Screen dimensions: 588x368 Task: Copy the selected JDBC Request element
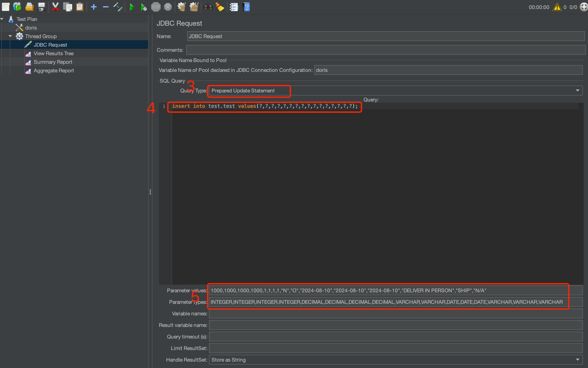tap(68, 7)
